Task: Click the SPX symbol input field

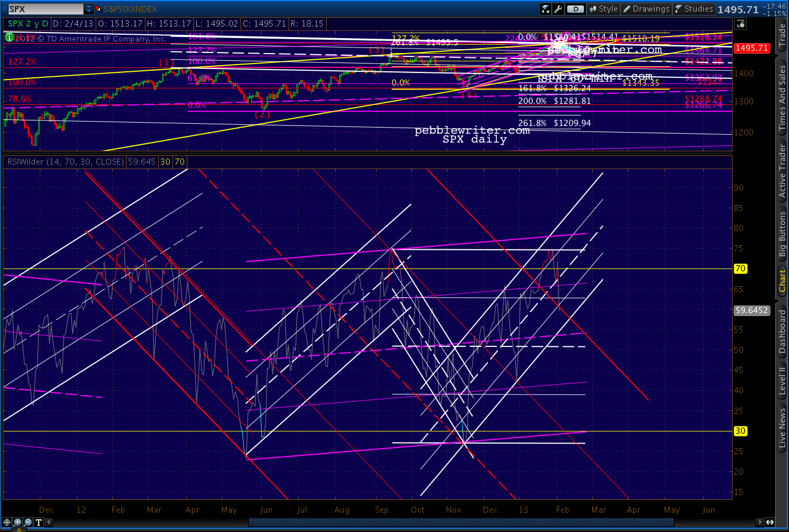Action: point(46,9)
